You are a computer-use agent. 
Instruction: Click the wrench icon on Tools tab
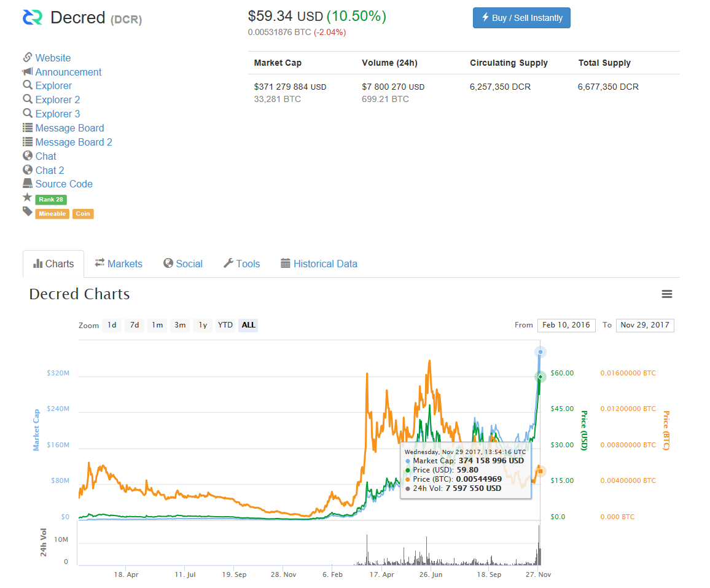coord(228,263)
